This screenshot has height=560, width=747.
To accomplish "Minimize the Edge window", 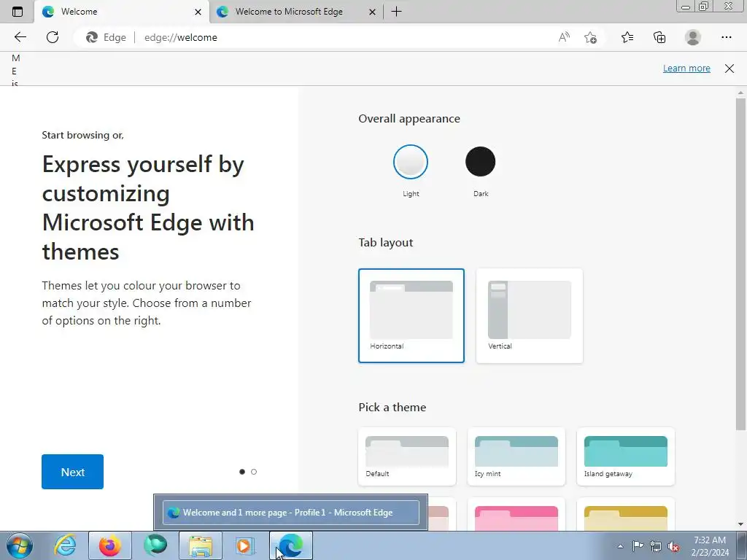I will pos(686,6).
